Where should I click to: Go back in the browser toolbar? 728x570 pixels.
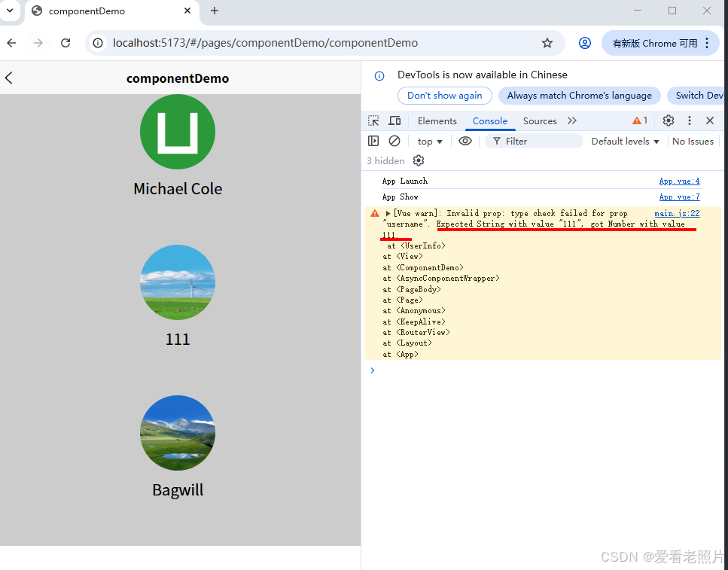coord(11,43)
